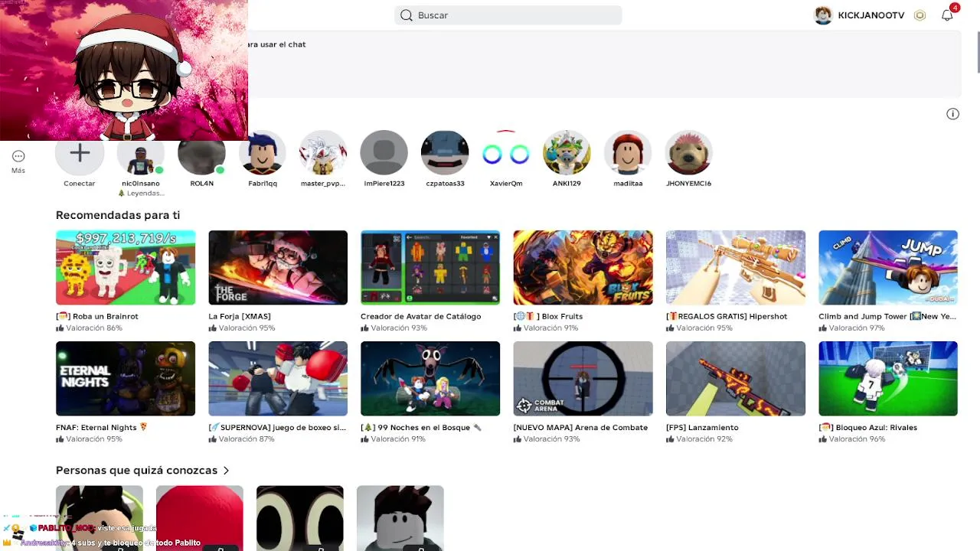The image size is (980, 551).
Task: Open the KICKJANOOTV profile avatar
Action: (x=823, y=15)
